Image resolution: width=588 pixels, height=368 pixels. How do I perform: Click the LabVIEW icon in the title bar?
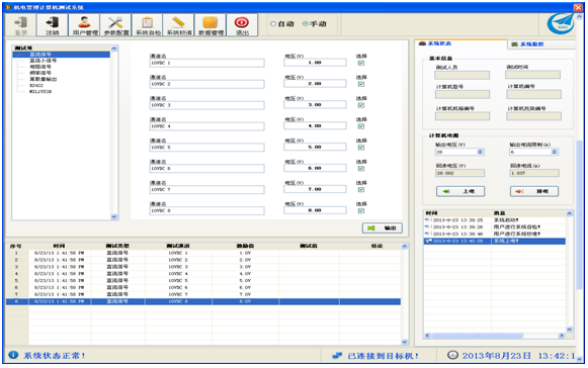pyautogui.click(x=8, y=7)
